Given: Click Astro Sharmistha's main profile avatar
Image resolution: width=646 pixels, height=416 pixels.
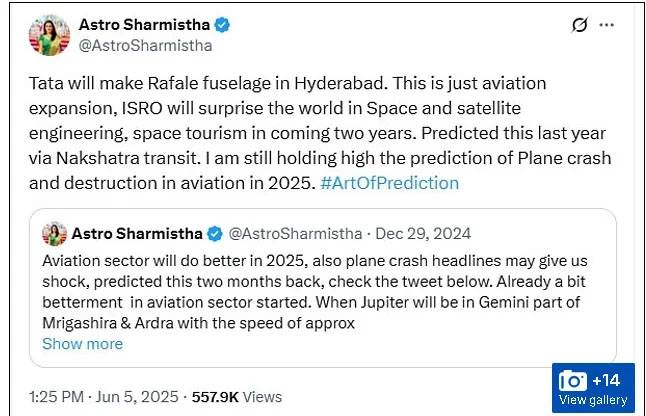Looking at the screenshot, I should coord(49,35).
